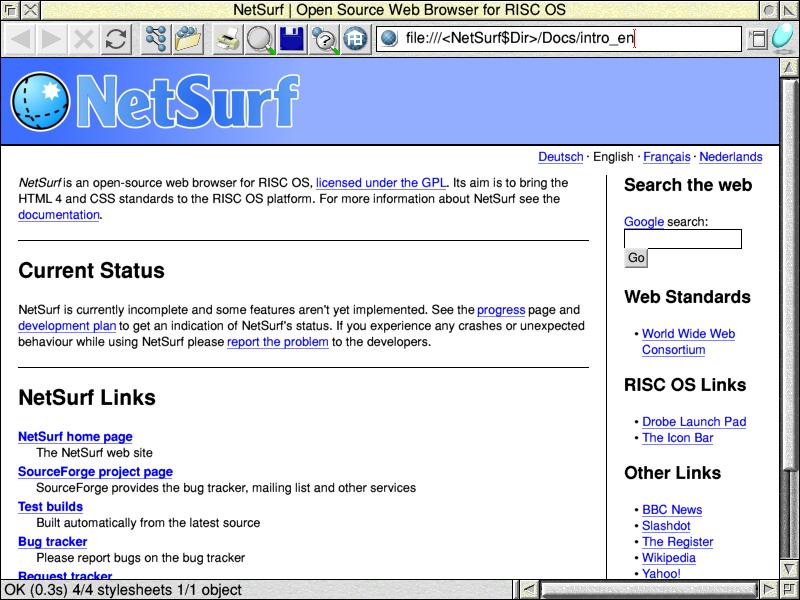Image resolution: width=800 pixels, height=600 pixels.
Task: Open the help question mark icon
Action: pos(323,39)
